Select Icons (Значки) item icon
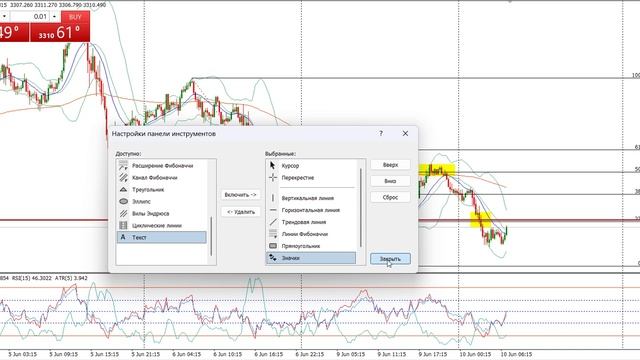This screenshot has height=360, width=640. [x=273, y=258]
